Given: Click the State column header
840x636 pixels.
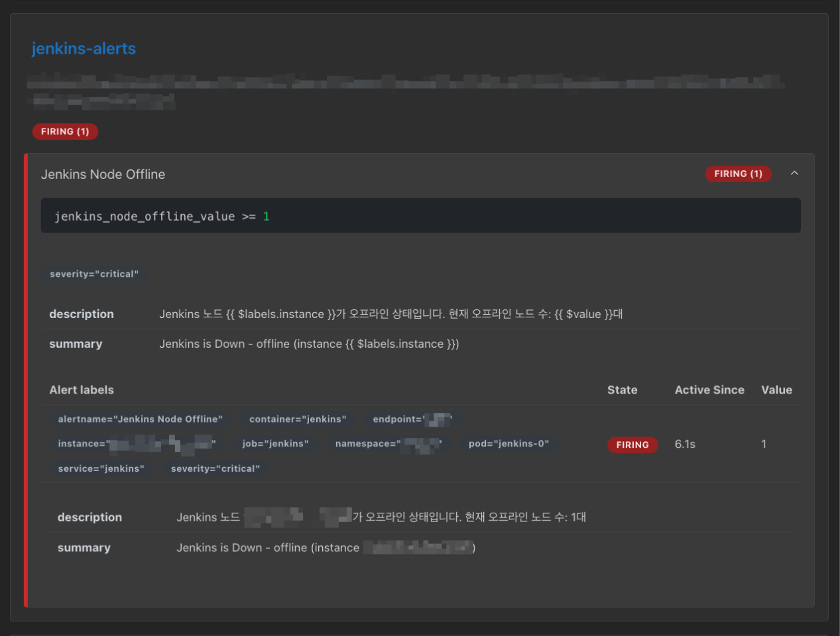Looking at the screenshot, I should pos(622,390).
